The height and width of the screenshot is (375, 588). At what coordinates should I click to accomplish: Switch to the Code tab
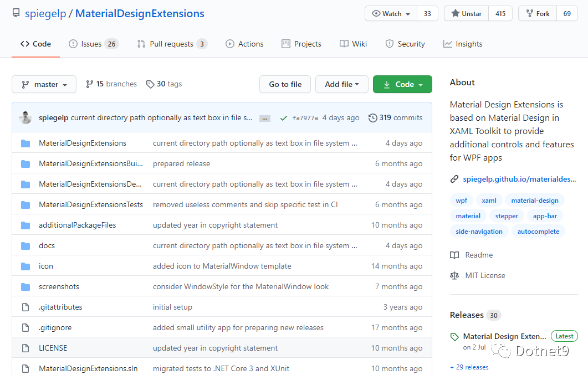(35, 44)
